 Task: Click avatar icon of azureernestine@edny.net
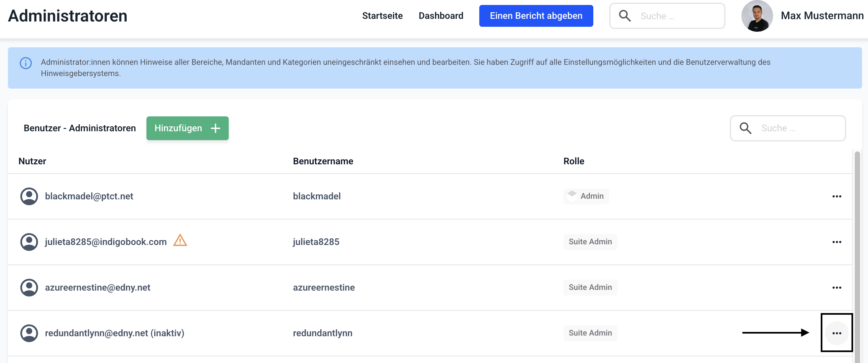[29, 287]
